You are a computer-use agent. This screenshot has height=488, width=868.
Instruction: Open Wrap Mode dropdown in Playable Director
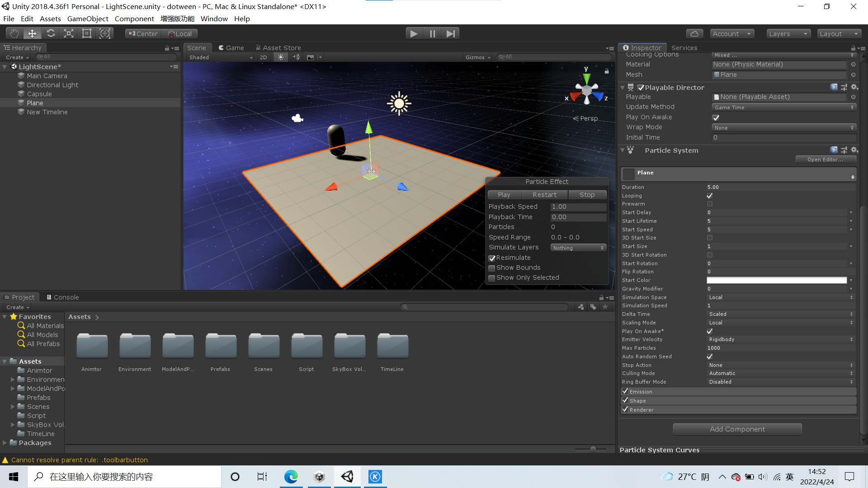click(x=782, y=127)
